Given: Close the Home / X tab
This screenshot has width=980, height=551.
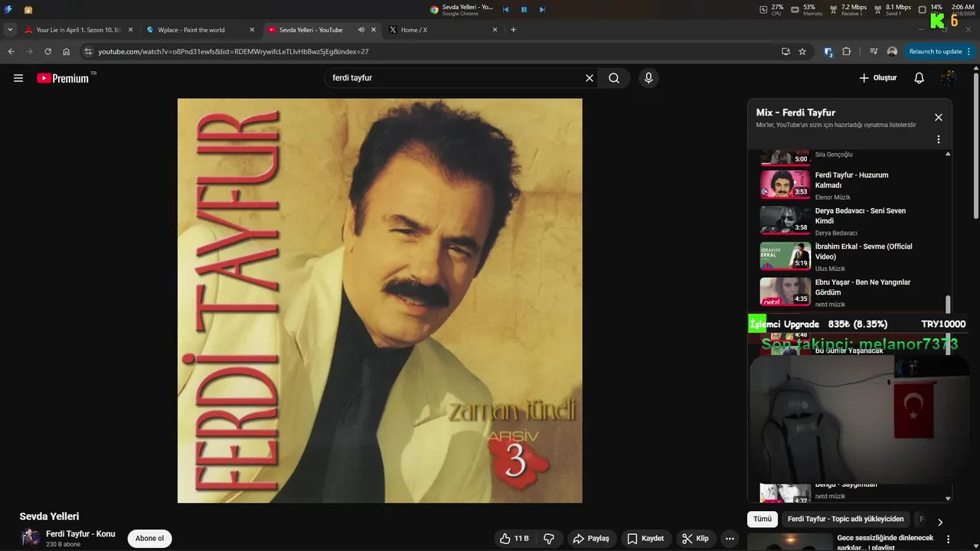Looking at the screenshot, I should pyautogui.click(x=495, y=30).
